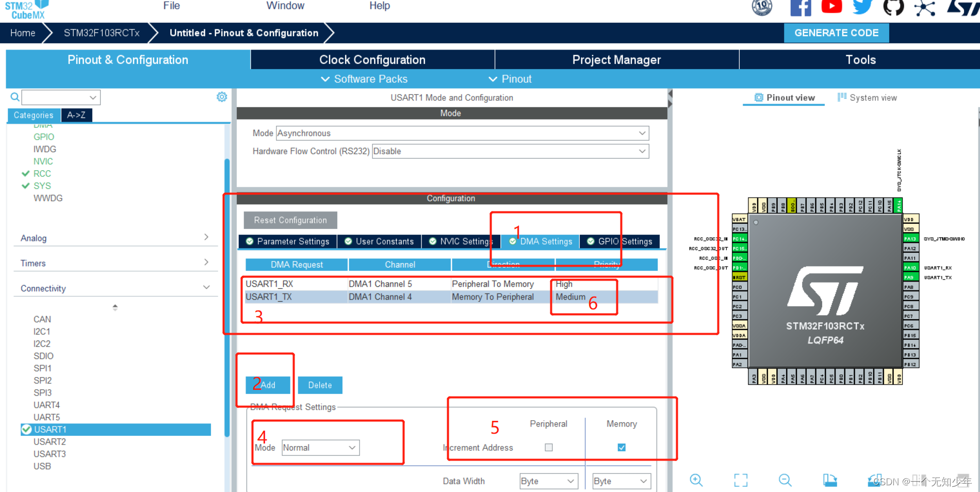Switch to Tools tab
This screenshot has width=980, height=492.
click(860, 60)
